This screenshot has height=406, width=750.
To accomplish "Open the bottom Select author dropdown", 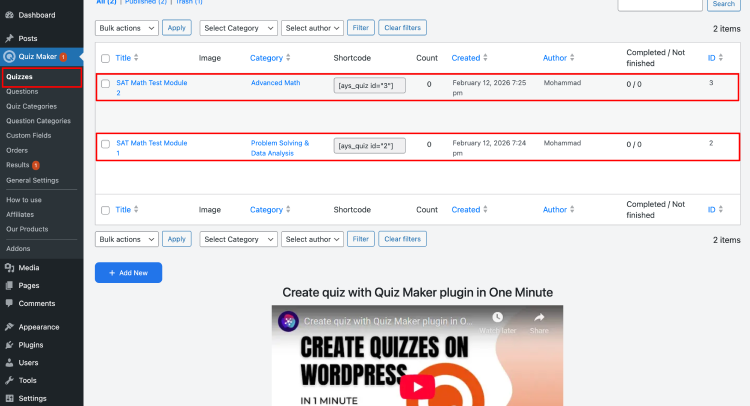I will [312, 239].
